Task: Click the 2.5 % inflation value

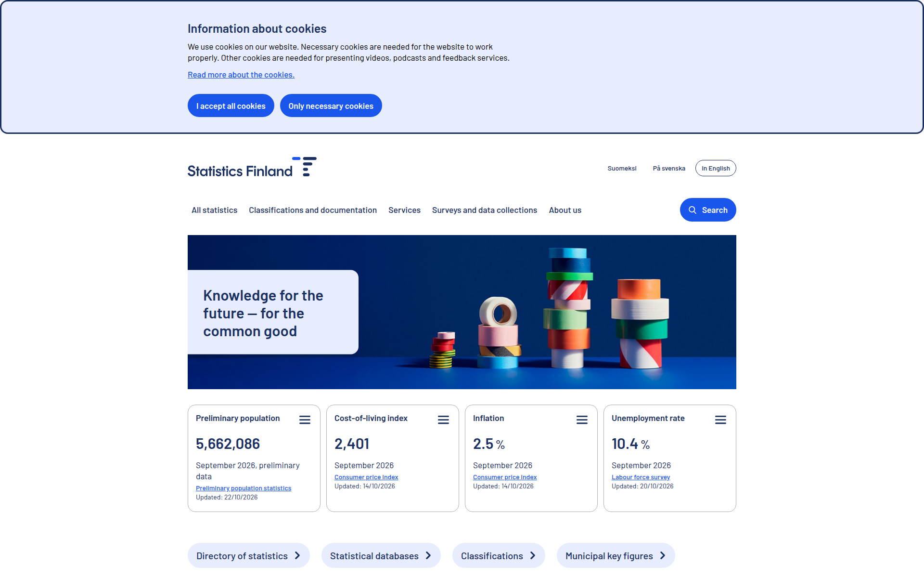Action: 488,444
